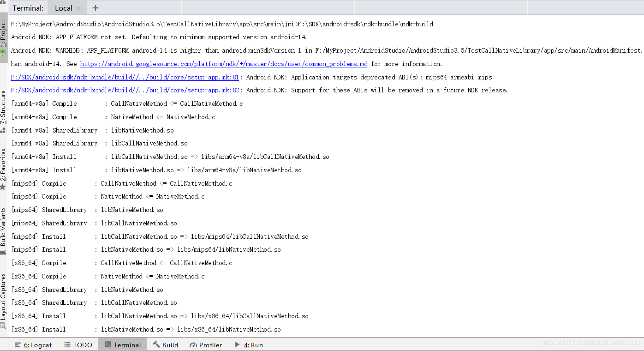Click '[arm64-v8a] SharedLibrary : libCallNativeMethod.so' line
This screenshot has height=351, width=644.
tap(99, 143)
